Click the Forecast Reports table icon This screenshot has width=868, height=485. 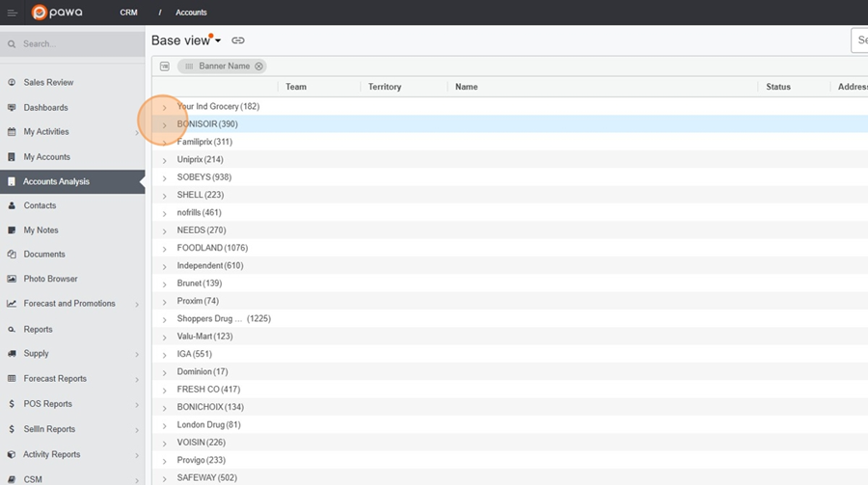[12, 379]
